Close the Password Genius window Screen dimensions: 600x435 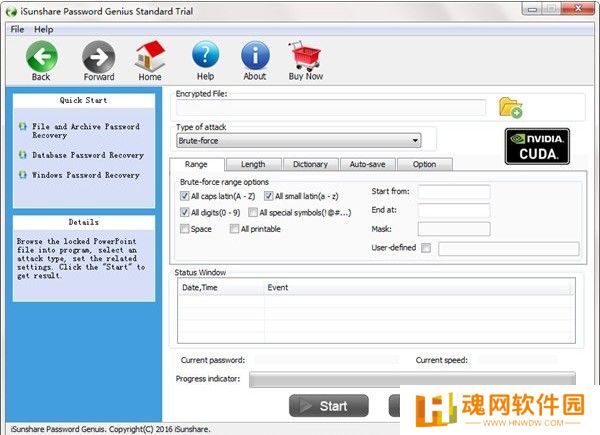tap(578, 9)
